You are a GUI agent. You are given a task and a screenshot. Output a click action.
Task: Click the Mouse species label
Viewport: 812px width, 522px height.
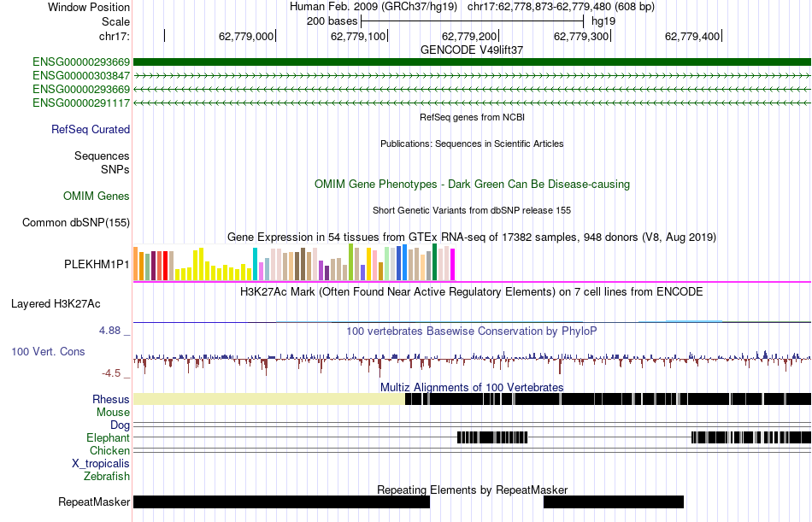[x=113, y=412]
